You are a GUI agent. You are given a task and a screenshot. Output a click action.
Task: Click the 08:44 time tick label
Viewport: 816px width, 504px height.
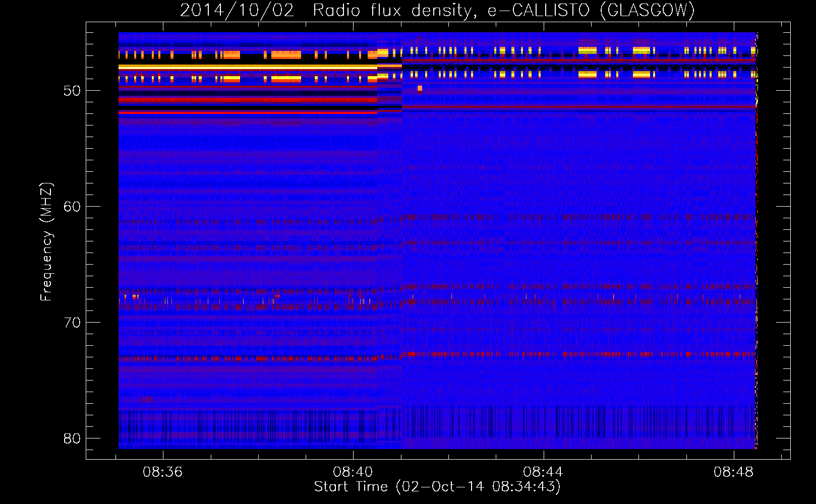[543, 472]
